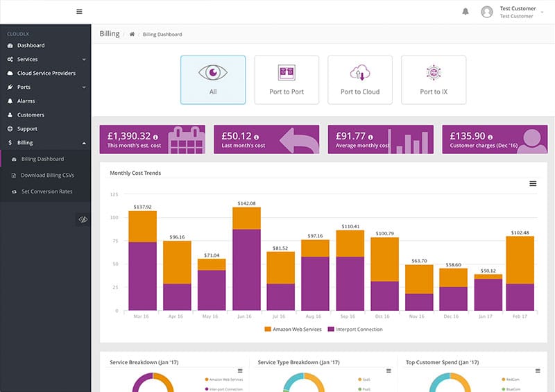Click info icon beside £50.12
Image resolution: width=555 pixels, height=392 pixels.
256,137
